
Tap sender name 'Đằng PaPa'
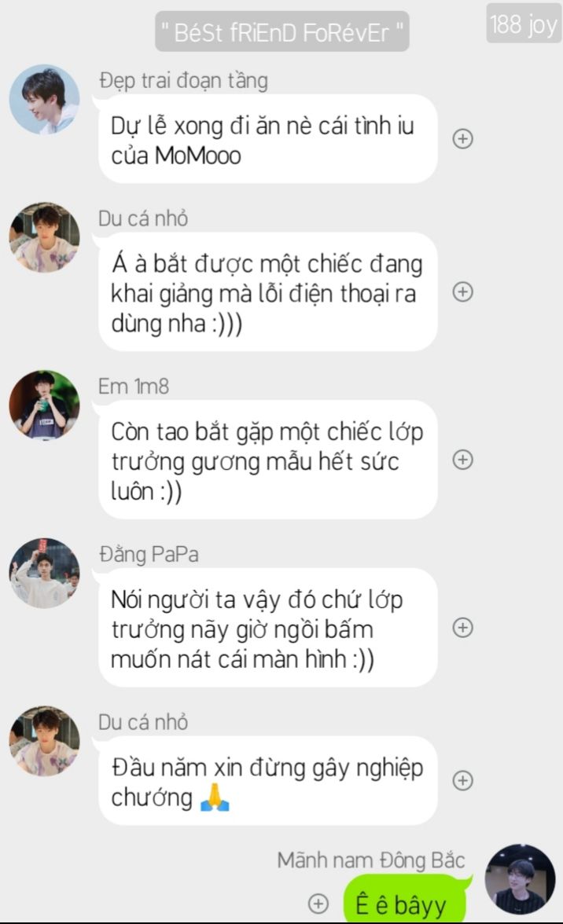pyautogui.click(x=149, y=555)
